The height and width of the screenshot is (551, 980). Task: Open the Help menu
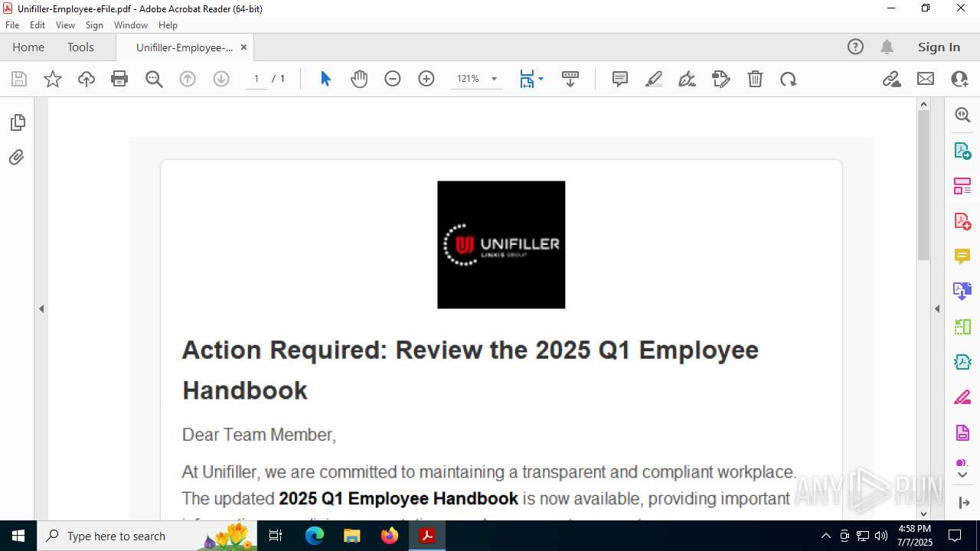click(168, 25)
